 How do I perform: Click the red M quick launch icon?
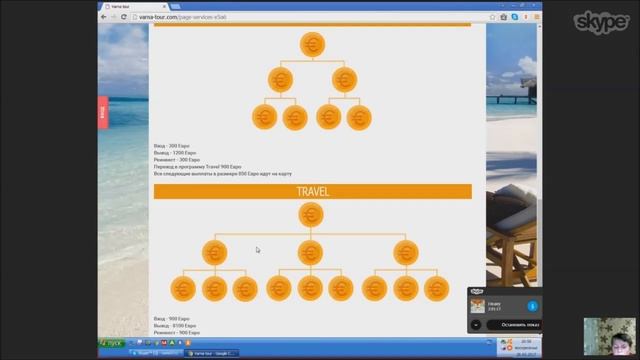(164, 343)
